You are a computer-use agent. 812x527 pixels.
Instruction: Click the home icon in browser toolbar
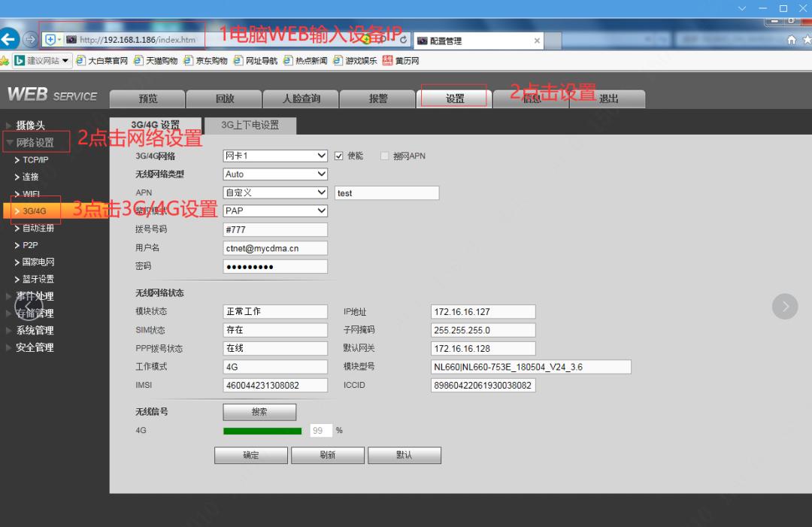pos(791,40)
